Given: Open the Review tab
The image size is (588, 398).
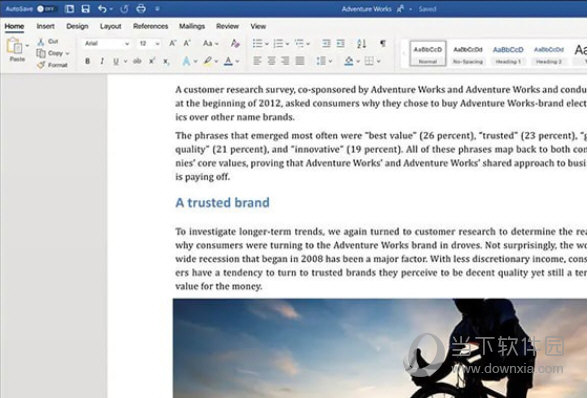Looking at the screenshot, I should 227,26.
